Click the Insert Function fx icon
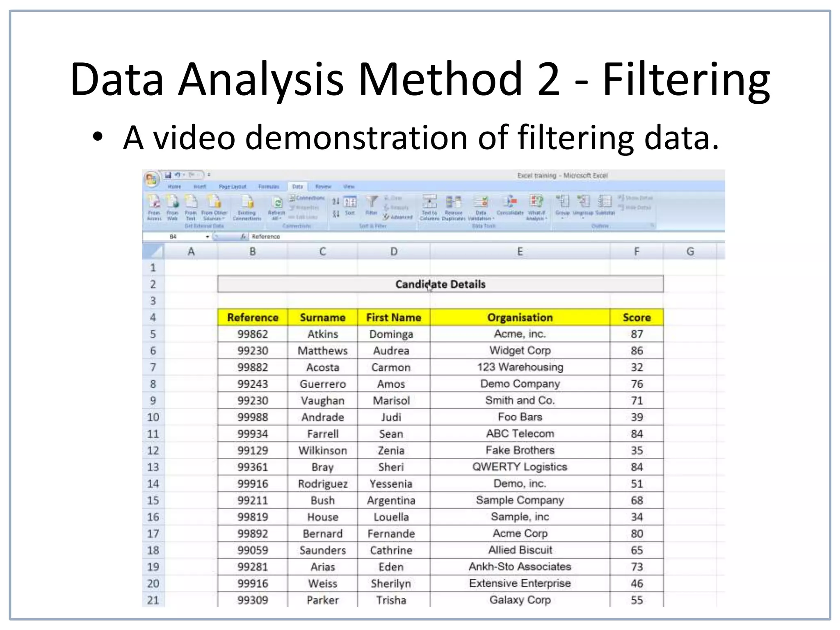 point(243,237)
